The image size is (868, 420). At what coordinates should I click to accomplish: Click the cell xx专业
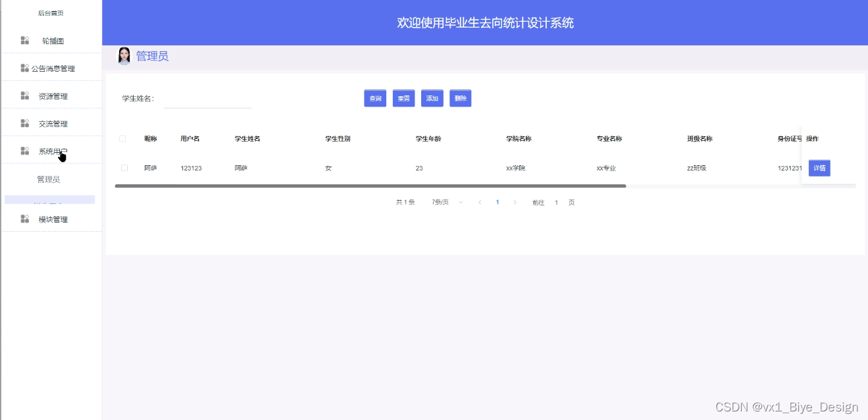point(606,169)
